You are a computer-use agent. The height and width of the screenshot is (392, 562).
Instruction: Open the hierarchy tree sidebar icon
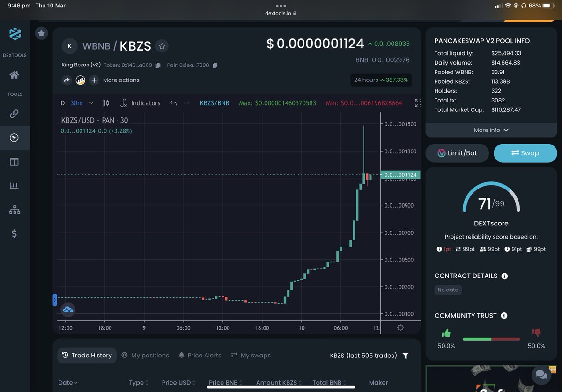(15, 210)
